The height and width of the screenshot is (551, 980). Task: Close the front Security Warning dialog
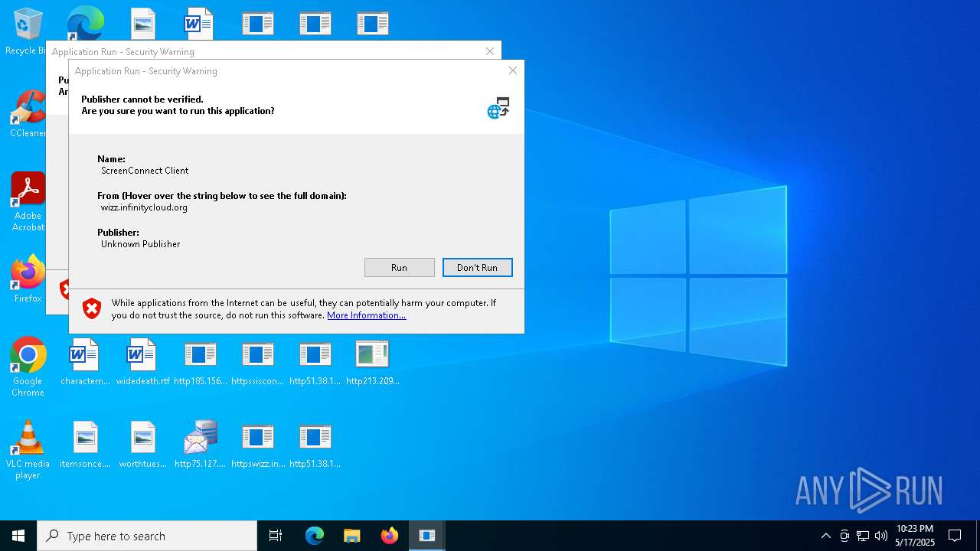click(x=513, y=70)
